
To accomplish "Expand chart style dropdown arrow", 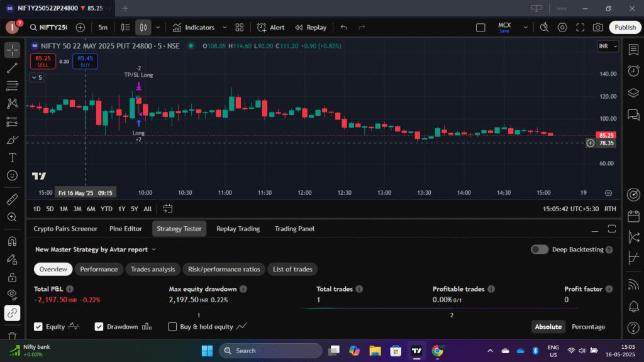I will click(158, 28).
